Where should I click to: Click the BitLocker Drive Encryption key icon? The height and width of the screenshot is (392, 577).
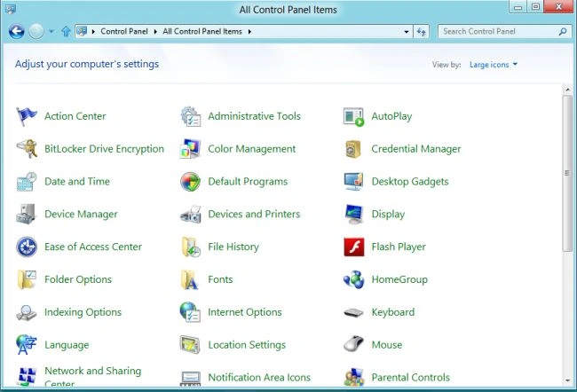point(27,149)
